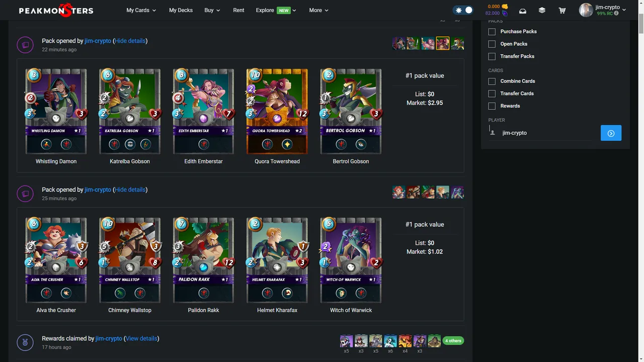Open the Whistling Damon card
Image resolution: width=644 pixels, height=362 pixels.
[56, 111]
